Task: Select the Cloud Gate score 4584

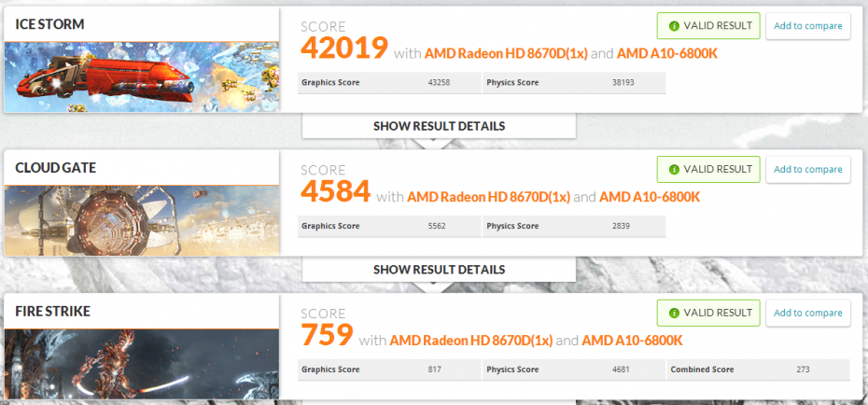Action: (x=335, y=191)
